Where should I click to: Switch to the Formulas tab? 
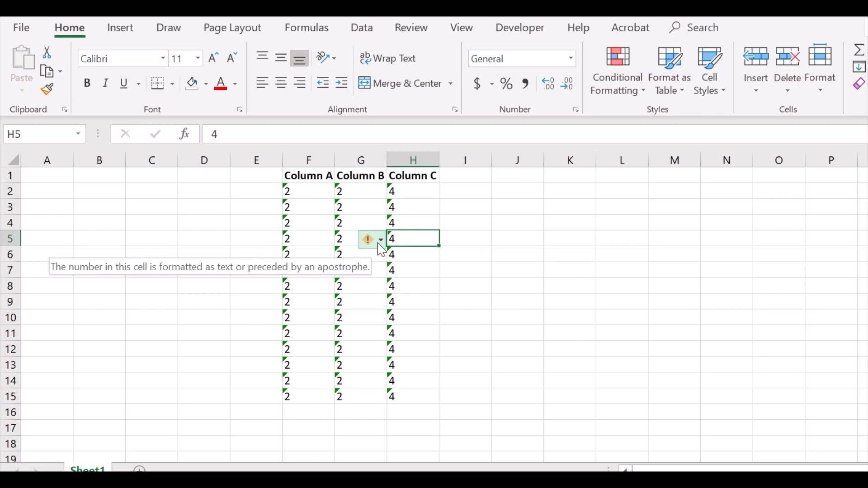point(307,28)
